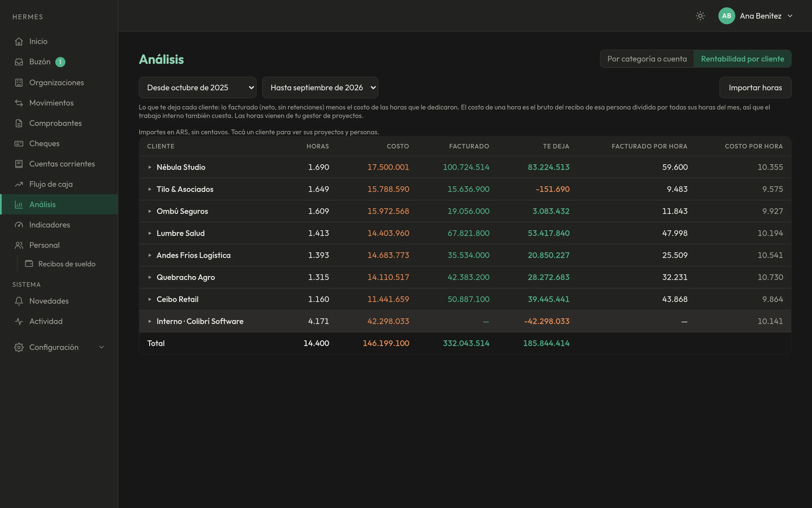Click the Comprobantes document icon
Viewport: 812px width, 508px height.
(19, 123)
